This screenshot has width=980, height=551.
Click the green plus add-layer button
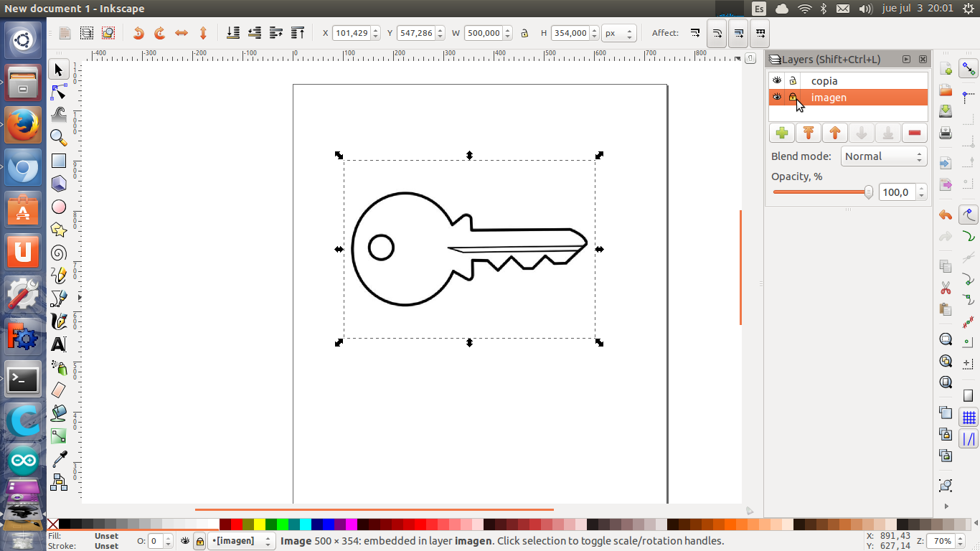pos(782,133)
